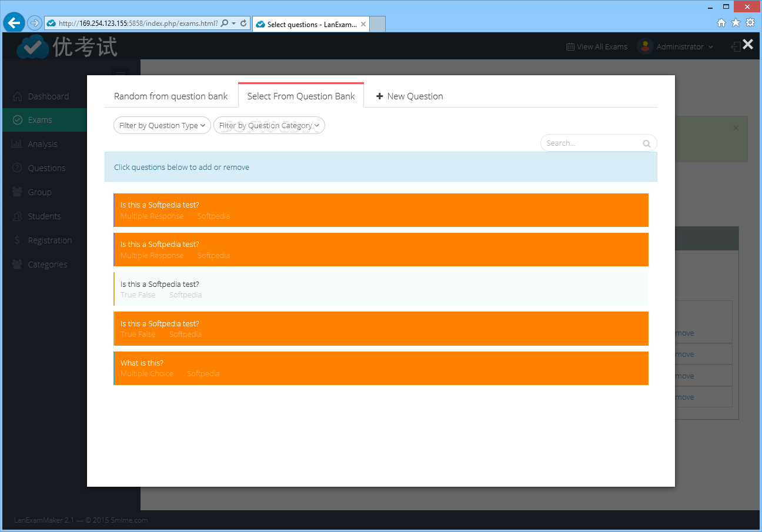The height and width of the screenshot is (532, 762).
Task: Click the refresh icon in address bar
Action: [x=243, y=24]
